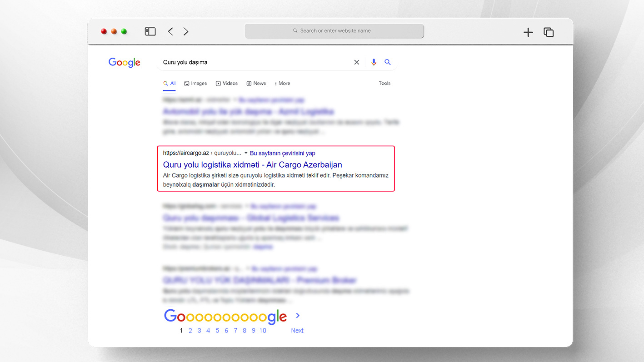
Task: Switch to the News tab
Action: point(256,84)
